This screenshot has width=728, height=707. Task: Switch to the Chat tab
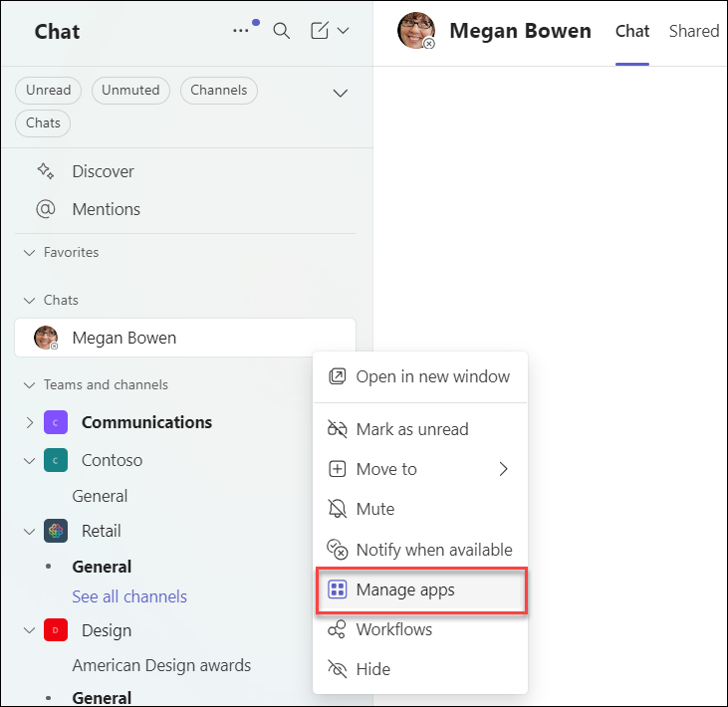coord(631,31)
